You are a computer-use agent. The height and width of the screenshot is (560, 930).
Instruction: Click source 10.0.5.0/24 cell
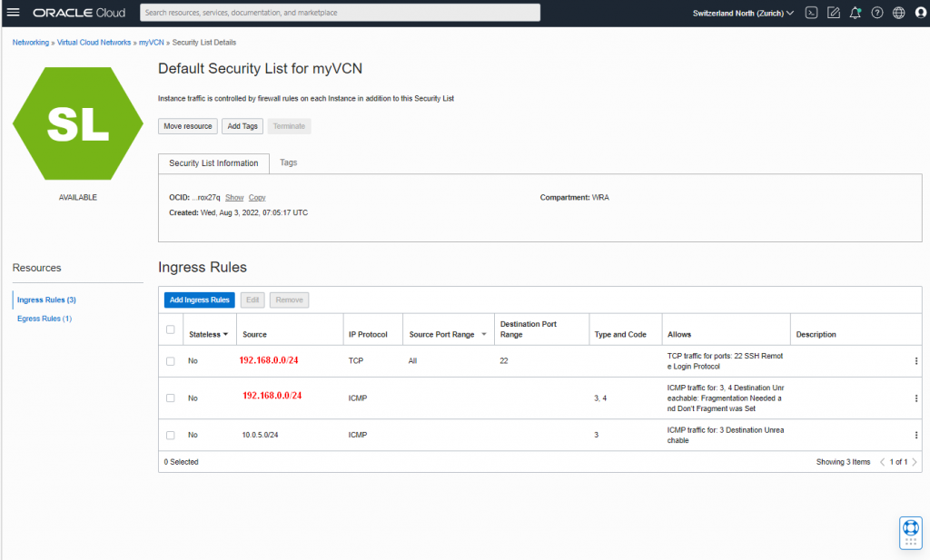coord(260,435)
